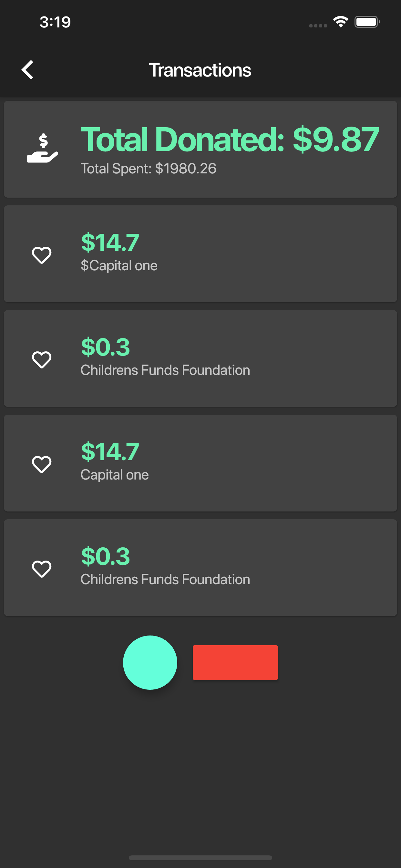401x868 pixels.
Task: Tap the Total Spent: $1980.26 text
Action: click(x=148, y=169)
